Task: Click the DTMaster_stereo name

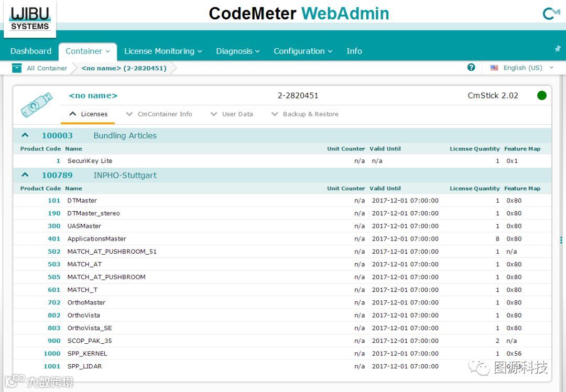Action: pos(93,213)
